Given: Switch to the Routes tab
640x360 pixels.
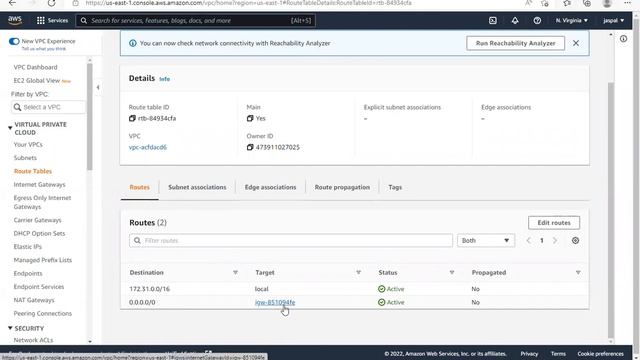Looking at the screenshot, I should tap(140, 187).
